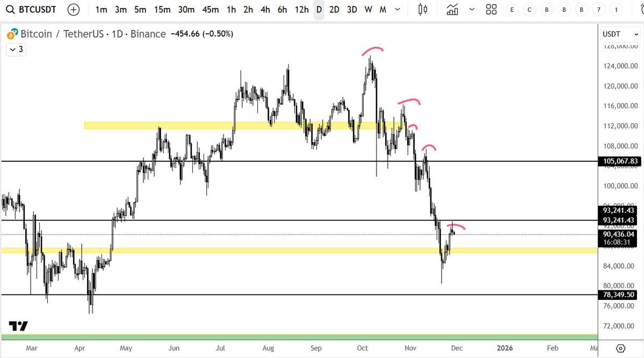This screenshot has width=644, height=358.
Task: Click the BTCUSDT symbol name
Action: (x=38, y=10)
